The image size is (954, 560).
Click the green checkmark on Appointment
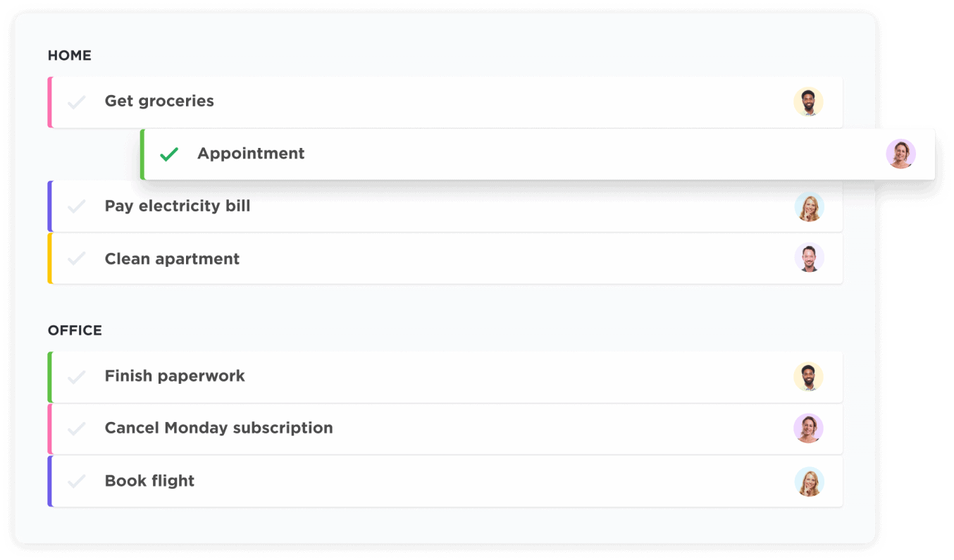click(169, 154)
